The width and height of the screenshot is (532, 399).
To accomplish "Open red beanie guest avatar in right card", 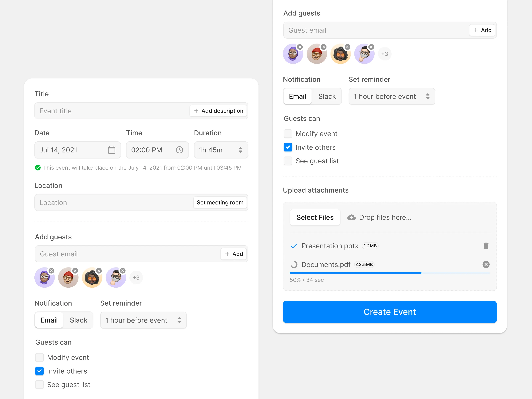I will click(x=317, y=54).
